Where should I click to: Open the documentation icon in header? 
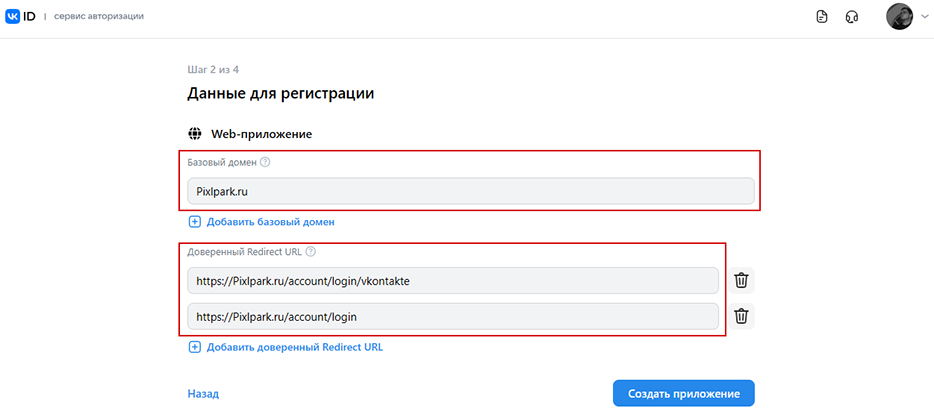(x=822, y=17)
